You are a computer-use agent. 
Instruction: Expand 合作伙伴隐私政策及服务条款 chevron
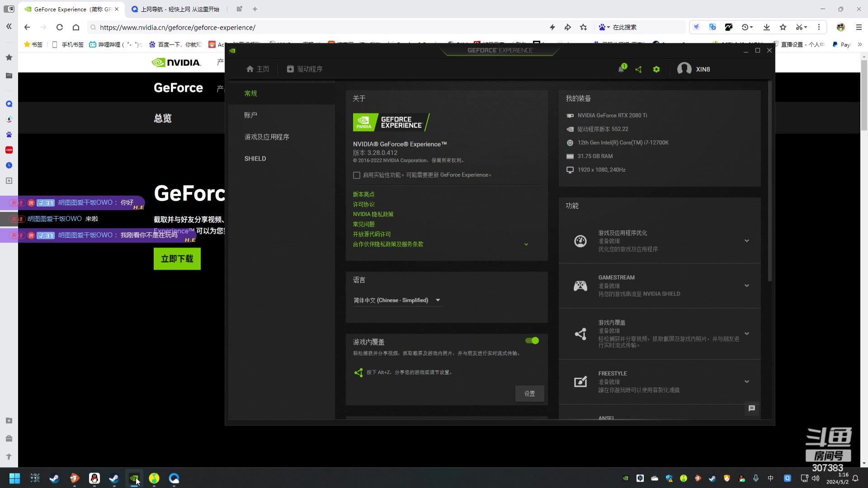[526, 244]
